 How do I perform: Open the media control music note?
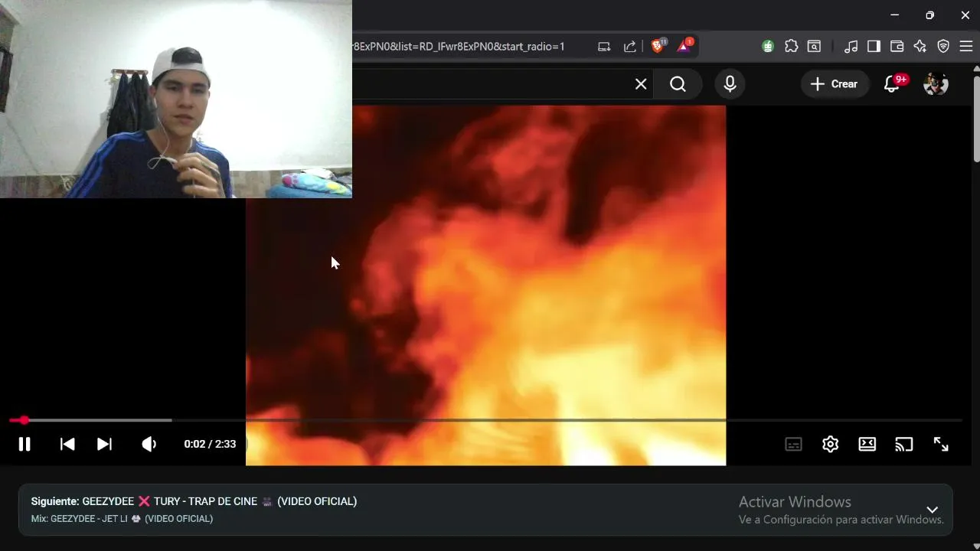point(851,47)
